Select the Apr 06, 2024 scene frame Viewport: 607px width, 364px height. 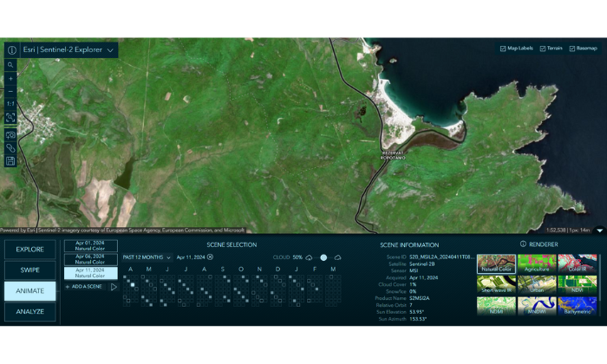pos(90,259)
